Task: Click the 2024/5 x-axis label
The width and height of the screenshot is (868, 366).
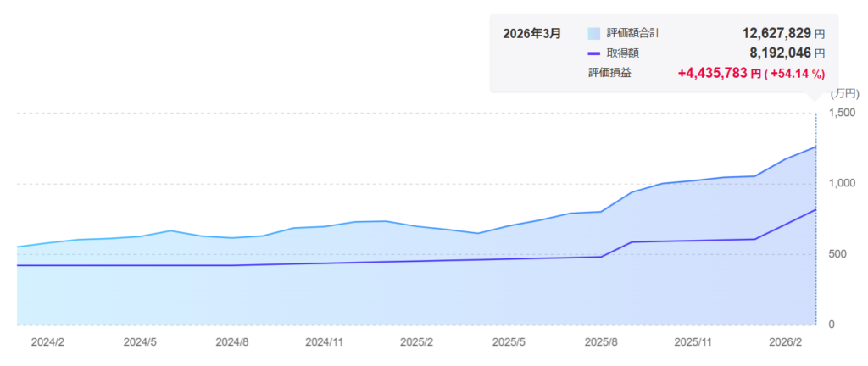Action: [x=140, y=343]
